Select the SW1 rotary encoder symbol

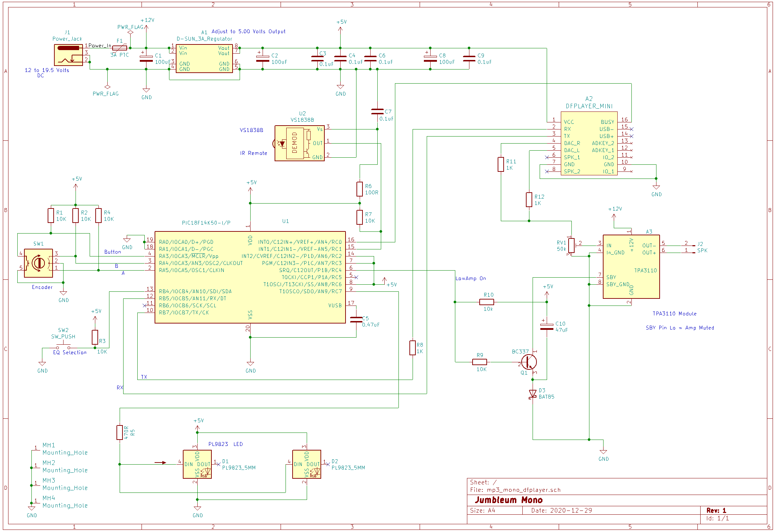coord(38,263)
